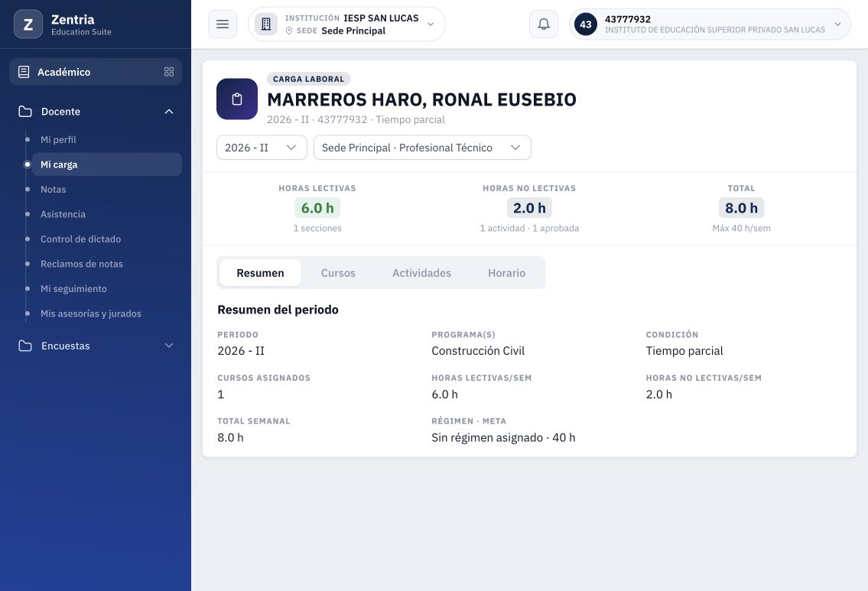Click the Encuestas folder icon

tap(25, 346)
